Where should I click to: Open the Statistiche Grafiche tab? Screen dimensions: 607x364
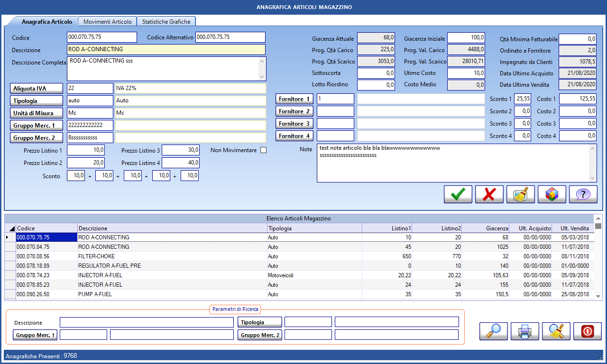pyautogui.click(x=166, y=21)
